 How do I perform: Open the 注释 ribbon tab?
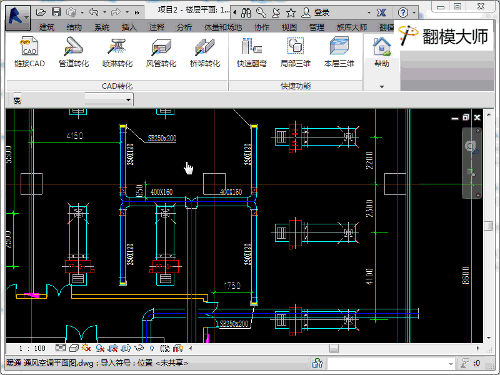[156, 27]
